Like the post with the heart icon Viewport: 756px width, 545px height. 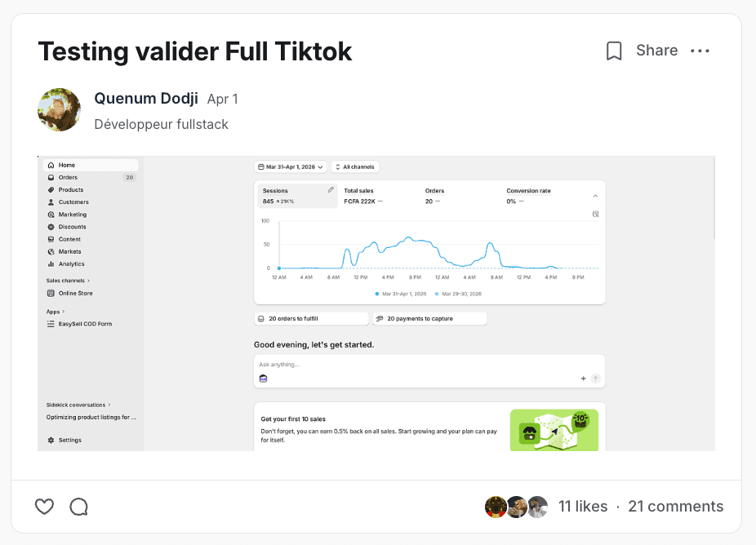click(44, 507)
